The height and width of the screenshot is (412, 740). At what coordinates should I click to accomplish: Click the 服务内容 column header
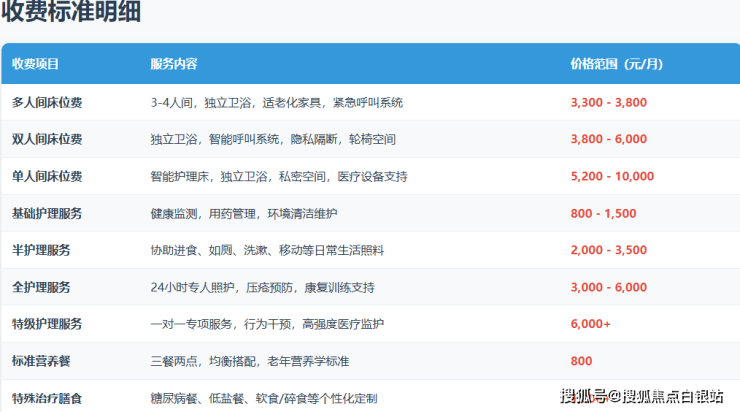[x=174, y=64]
